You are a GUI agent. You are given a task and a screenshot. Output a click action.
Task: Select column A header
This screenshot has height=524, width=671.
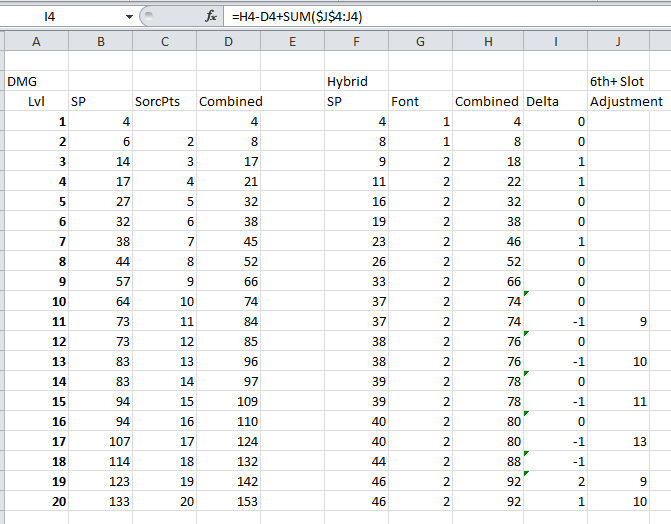[x=36, y=41]
